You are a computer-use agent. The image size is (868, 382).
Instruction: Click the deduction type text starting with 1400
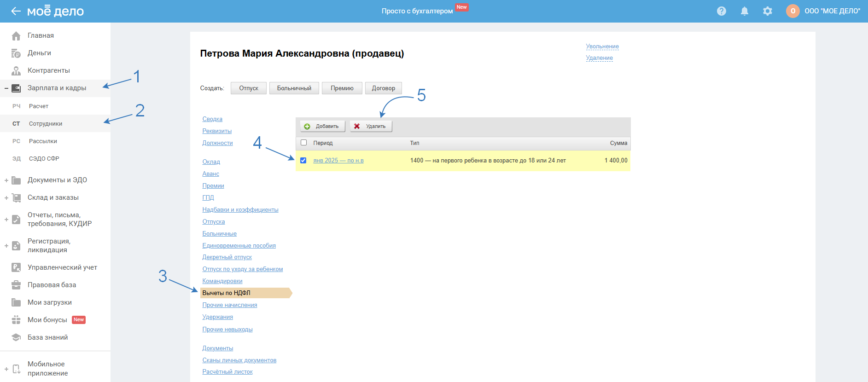coord(488,161)
